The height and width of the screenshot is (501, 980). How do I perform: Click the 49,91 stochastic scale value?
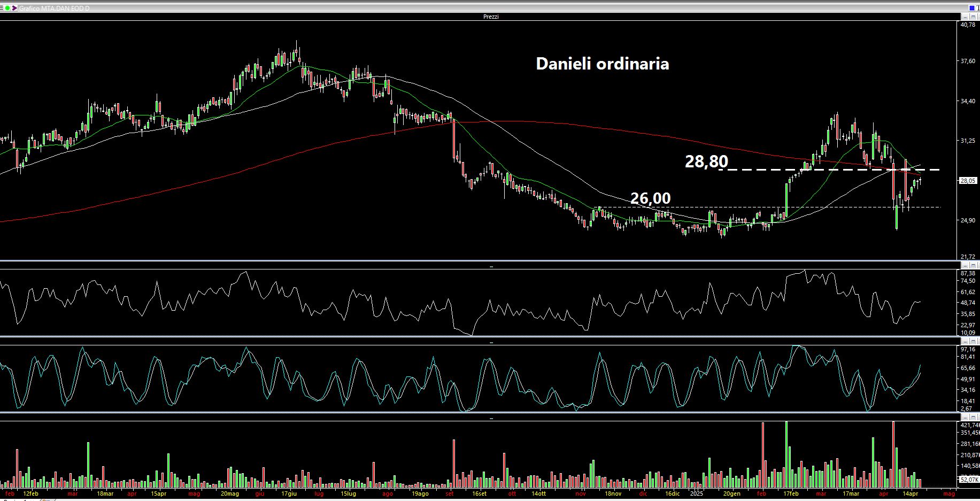[x=968, y=379]
